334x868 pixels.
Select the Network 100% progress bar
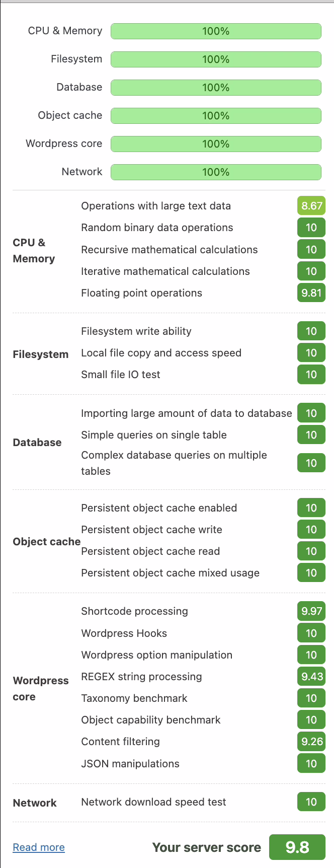[x=216, y=172]
